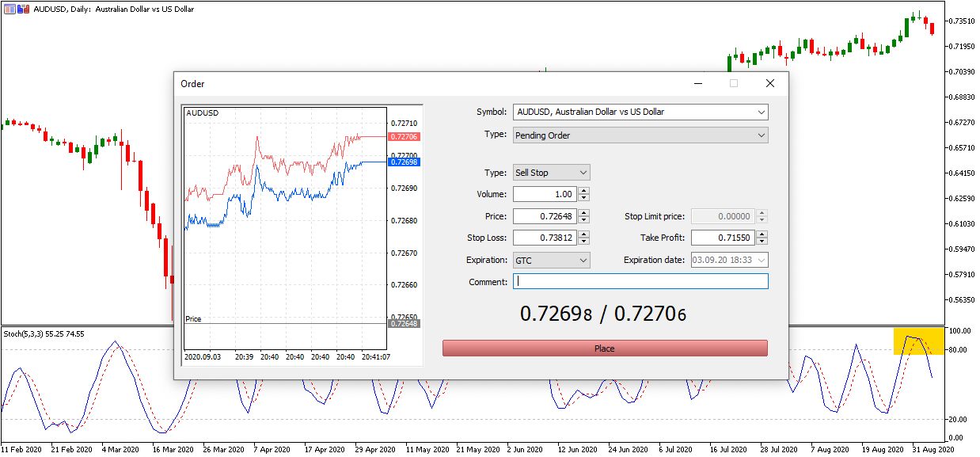980x457 pixels.
Task: Lower Take Profit using down arrow
Action: [762, 241]
